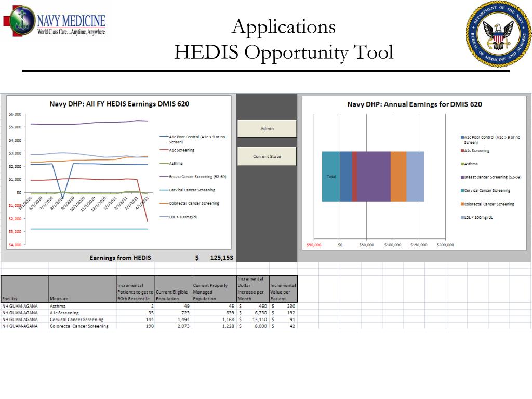Select the light blue stacked bar segment

tap(415, 177)
